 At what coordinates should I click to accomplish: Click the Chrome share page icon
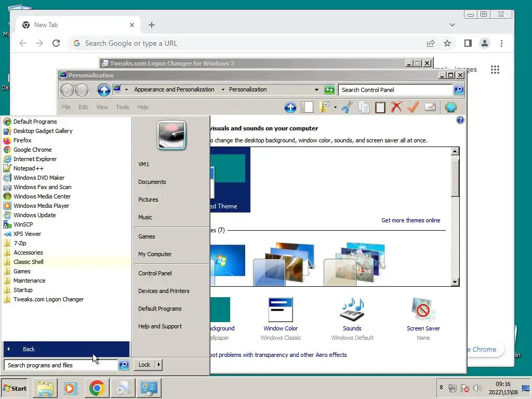point(431,43)
